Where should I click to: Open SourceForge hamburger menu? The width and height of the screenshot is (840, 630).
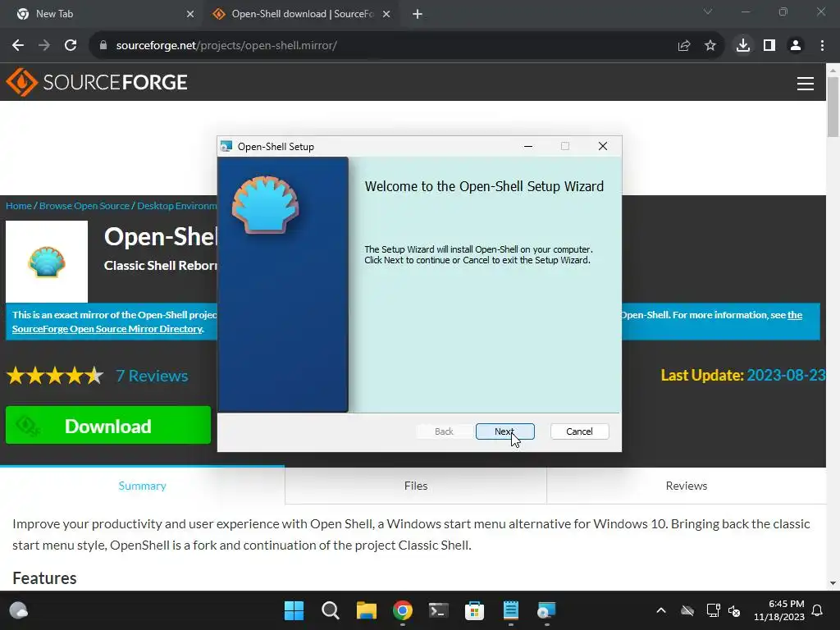[806, 84]
